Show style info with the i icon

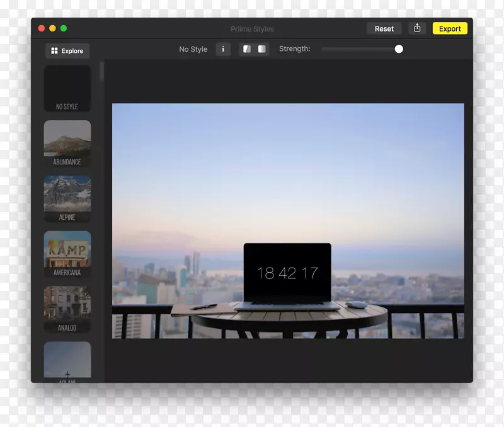(x=223, y=49)
